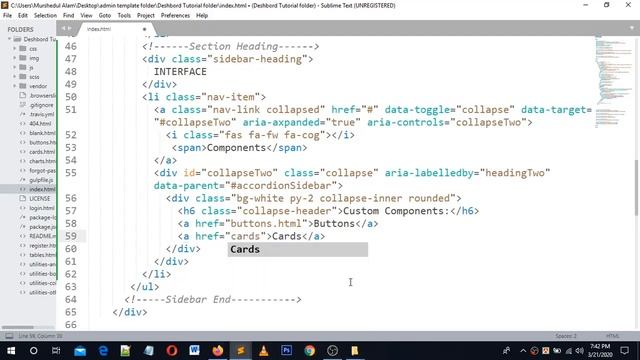
Task: Open charts.html in sidebar
Action: point(42,161)
